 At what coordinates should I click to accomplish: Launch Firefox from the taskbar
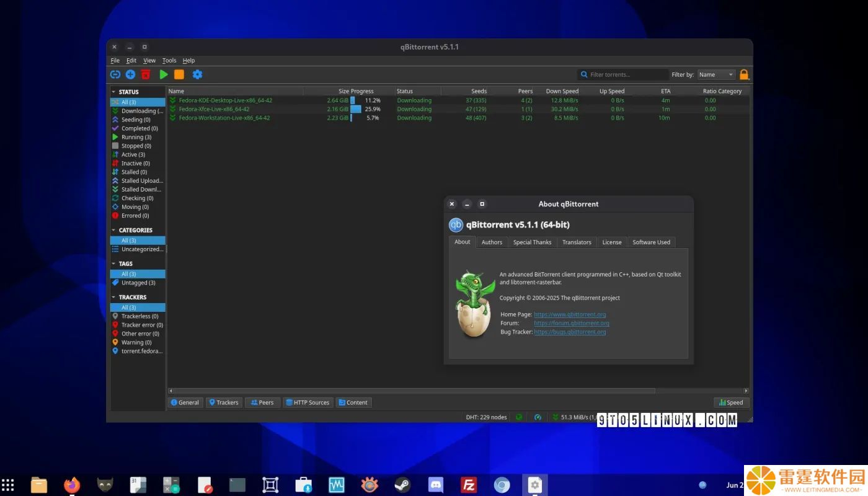click(72, 485)
